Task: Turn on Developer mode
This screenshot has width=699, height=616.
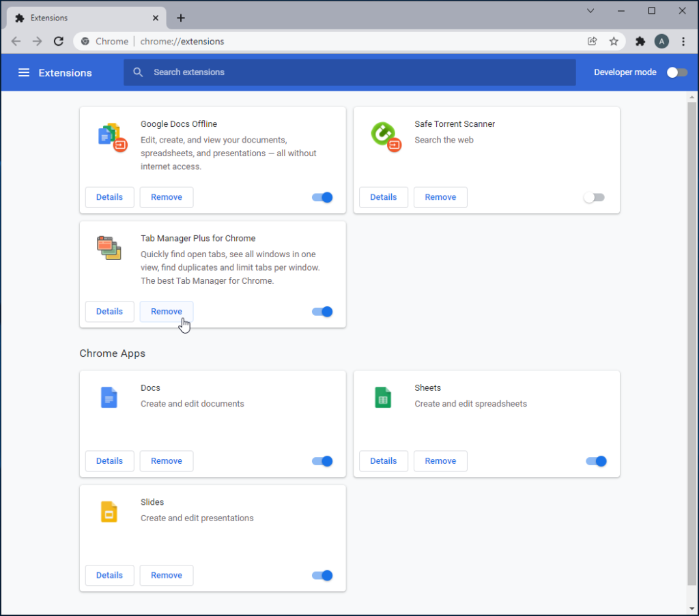Action: click(676, 72)
